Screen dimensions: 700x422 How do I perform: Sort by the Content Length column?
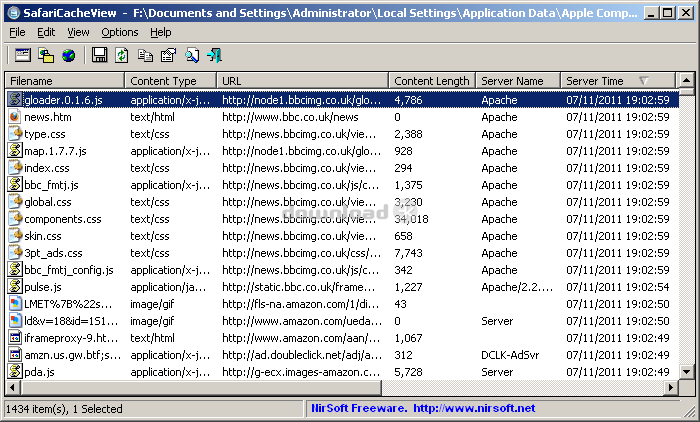pyautogui.click(x=431, y=81)
